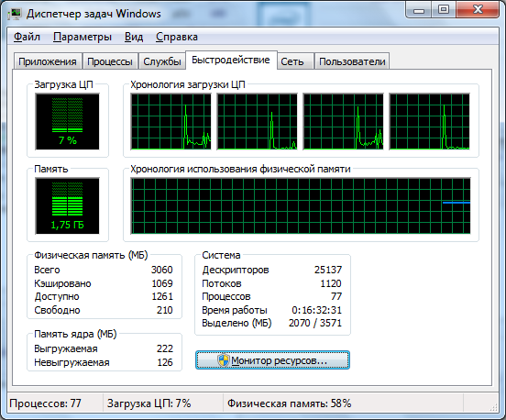
Task: Switch to the Процессы tab
Action: click(110, 61)
